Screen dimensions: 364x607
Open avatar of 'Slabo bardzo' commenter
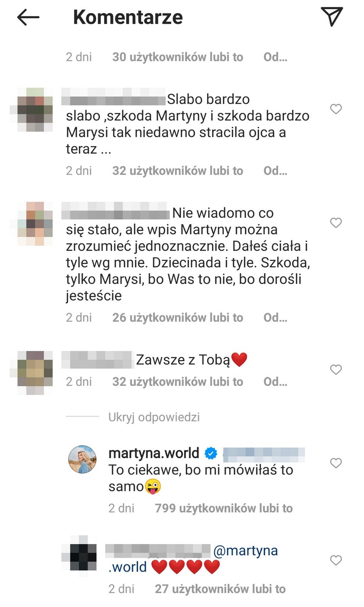pos(34,109)
